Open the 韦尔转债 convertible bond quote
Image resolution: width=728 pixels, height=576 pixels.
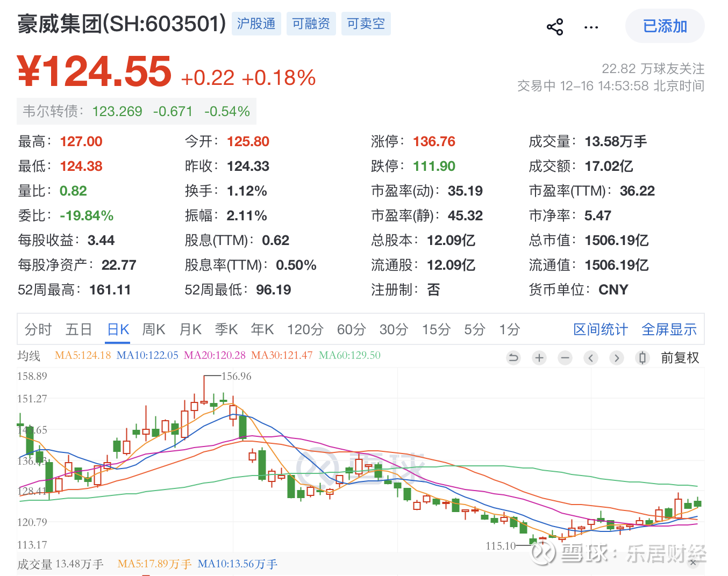(137, 111)
